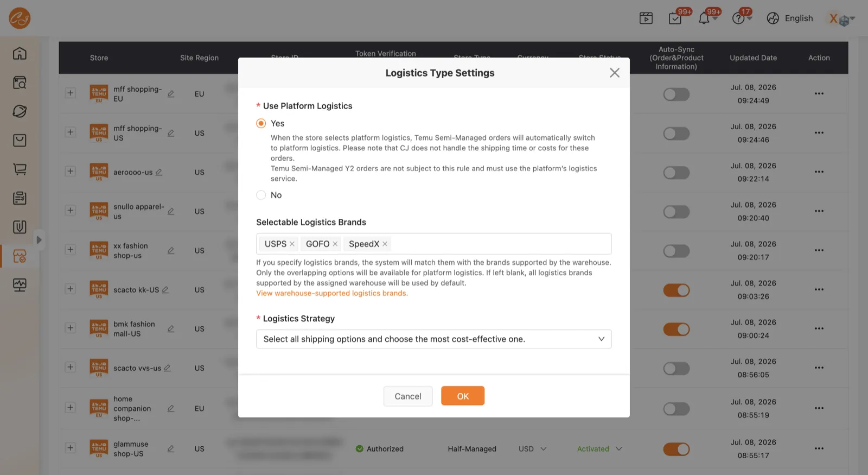Toggle Auto-Sync for the 09:20:40 row
Viewport: 868px width, 475px height.
(x=676, y=212)
